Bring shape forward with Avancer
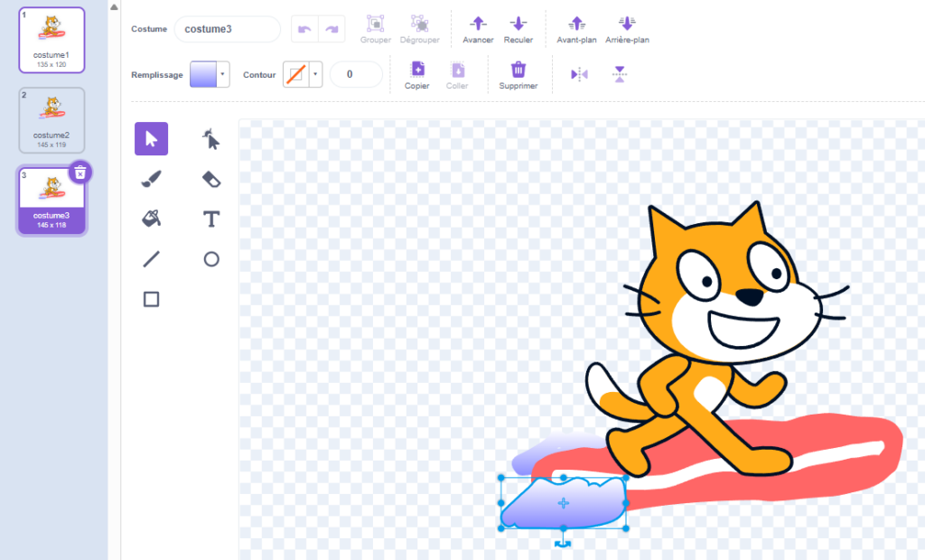 click(x=478, y=30)
